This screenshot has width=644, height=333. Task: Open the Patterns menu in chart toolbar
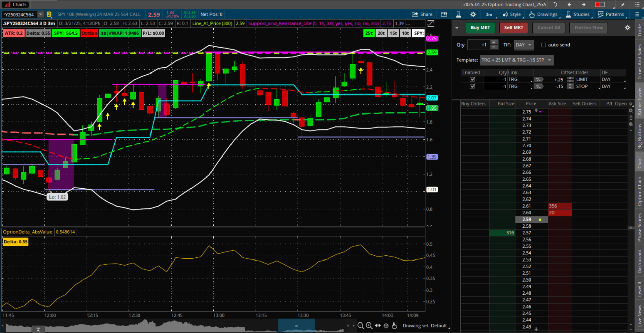tap(611, 14)
